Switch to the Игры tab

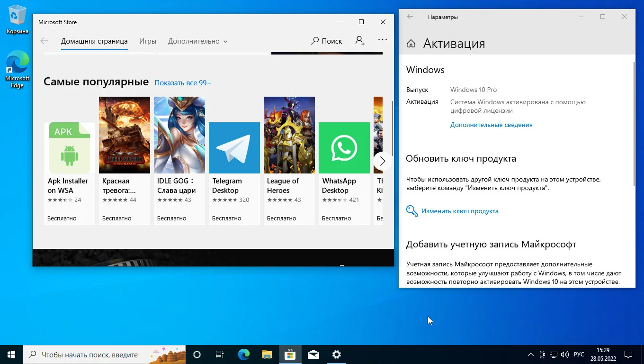coord(148,41)
